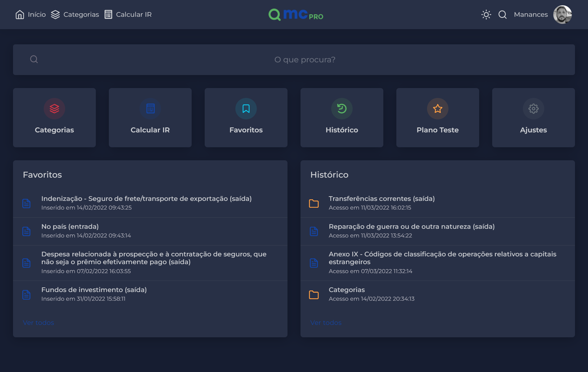Viewport: 588px width, 372px height.
Task: Open the Ajustes gear card icon
Action: [x=533, y=108]
